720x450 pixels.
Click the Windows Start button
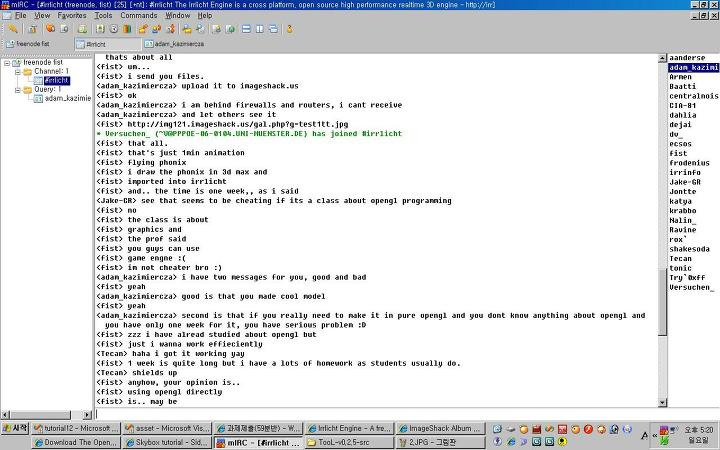pyautogui.click(x=15, y=428)
